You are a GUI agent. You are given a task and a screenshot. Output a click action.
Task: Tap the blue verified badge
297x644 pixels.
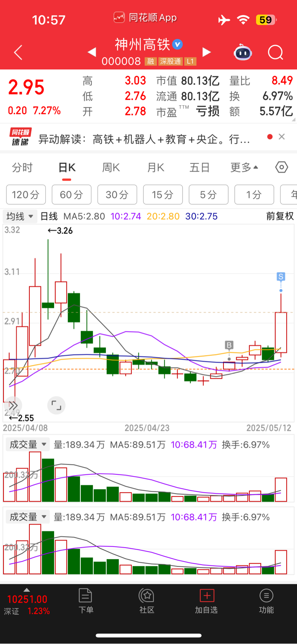[178, 45]
